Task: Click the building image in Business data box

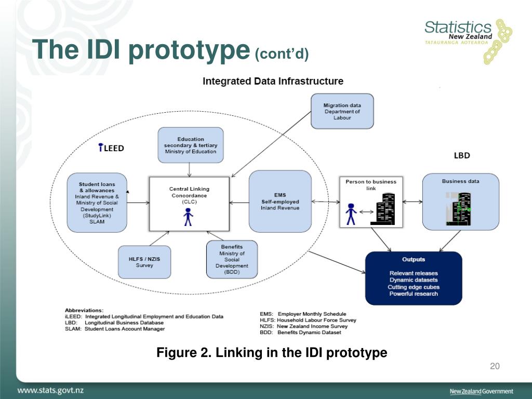Action: (x=458, y=208)
